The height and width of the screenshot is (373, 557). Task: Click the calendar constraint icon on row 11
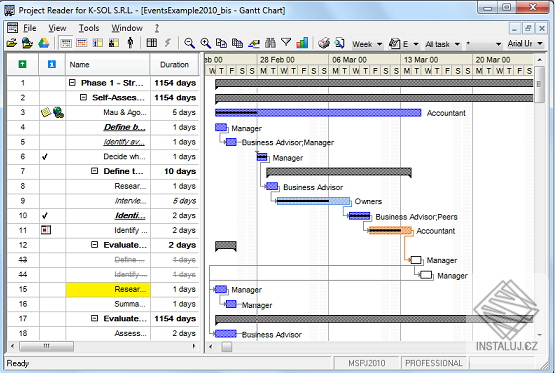[46, 230]
